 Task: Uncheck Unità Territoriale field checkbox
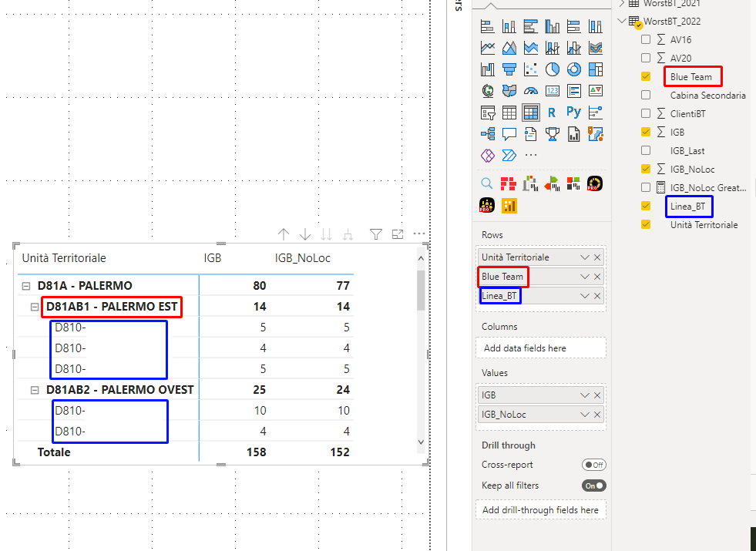coord(646,225)
